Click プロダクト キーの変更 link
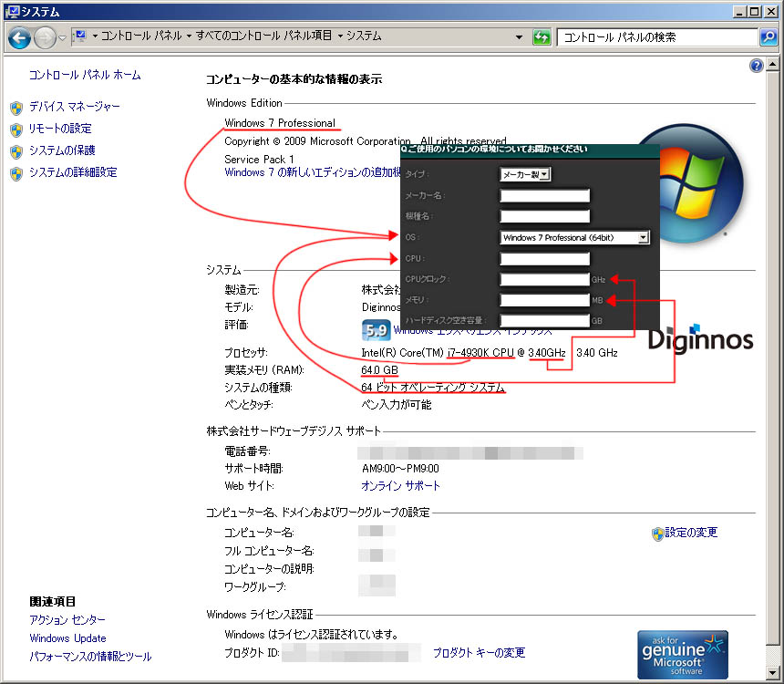 coord(479,652)
